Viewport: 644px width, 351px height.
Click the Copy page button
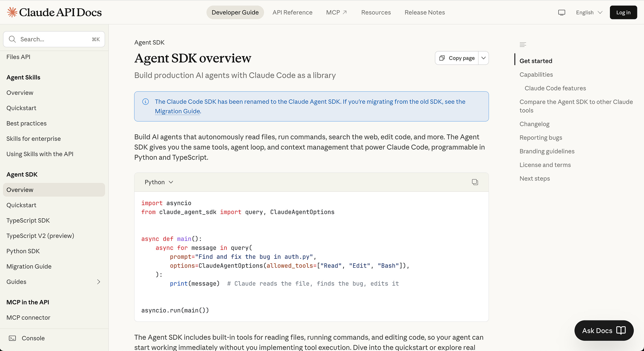[x=457, y=58]
